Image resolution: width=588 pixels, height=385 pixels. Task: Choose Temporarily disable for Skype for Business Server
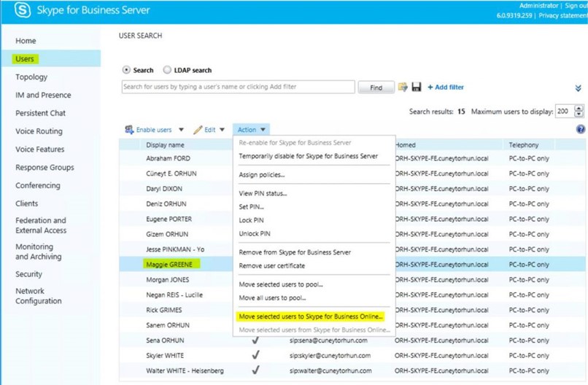309,156
